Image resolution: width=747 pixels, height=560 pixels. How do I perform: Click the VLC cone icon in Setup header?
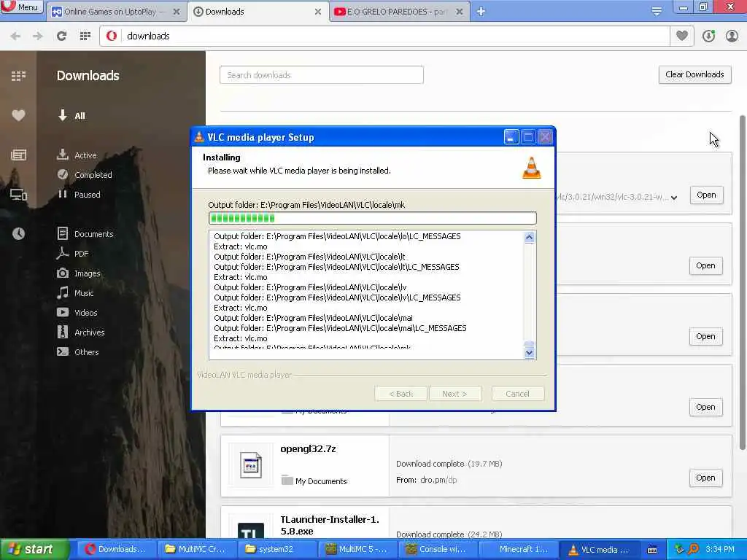tap(532, 168)
